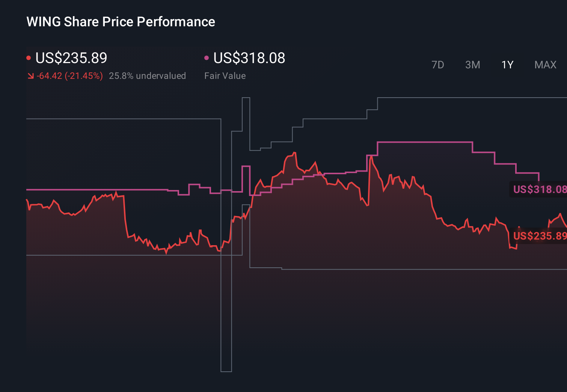The width and height of the screenshot is (567, 392).
Task: Click the red downward trend arrow icon
Action: pyautogui.click(x=31, y=76)
